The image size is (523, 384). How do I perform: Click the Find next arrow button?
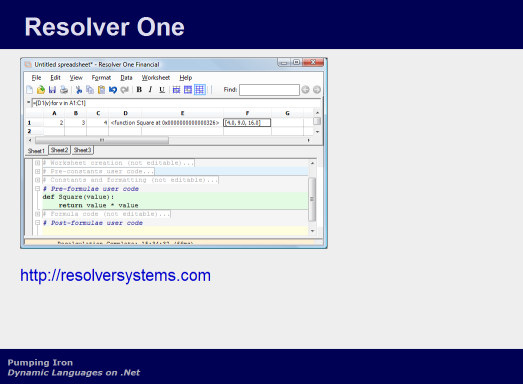[317, 90]
